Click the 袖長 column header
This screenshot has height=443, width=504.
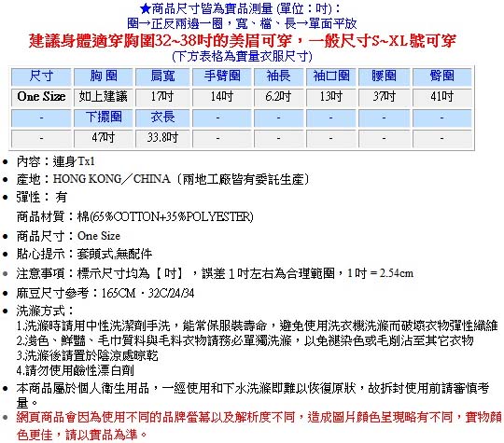278,76
